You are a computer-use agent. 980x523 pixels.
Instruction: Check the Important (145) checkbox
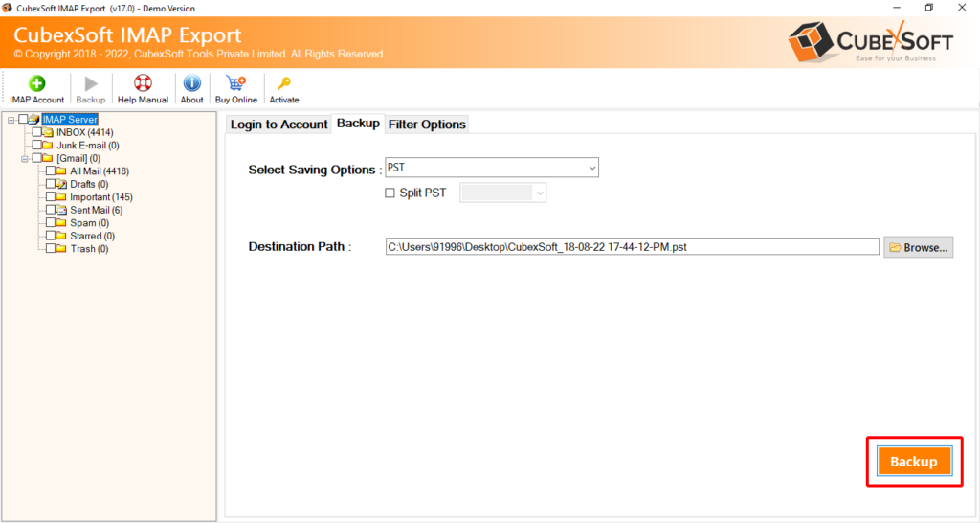click(x=51, y=197)
